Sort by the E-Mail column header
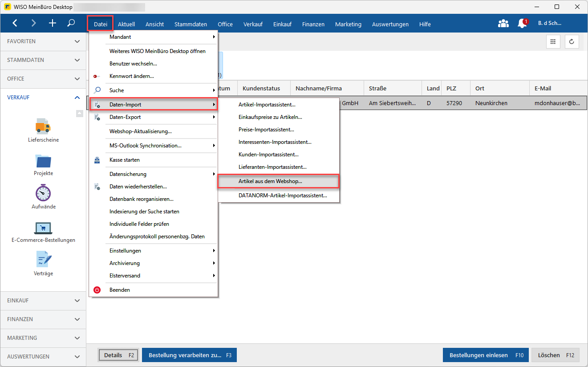The height and width of the screenshot is (367, 588). [558, 88]
